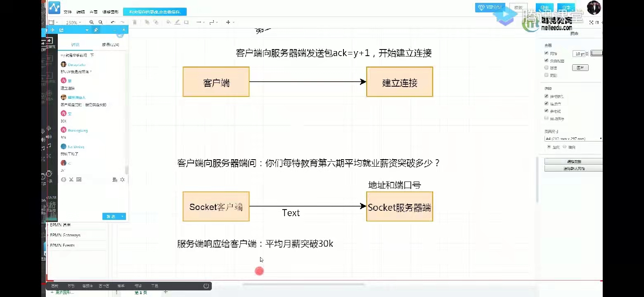Toggle the connection points checkbox
644x297 pixels.
[x=547, y=104]
